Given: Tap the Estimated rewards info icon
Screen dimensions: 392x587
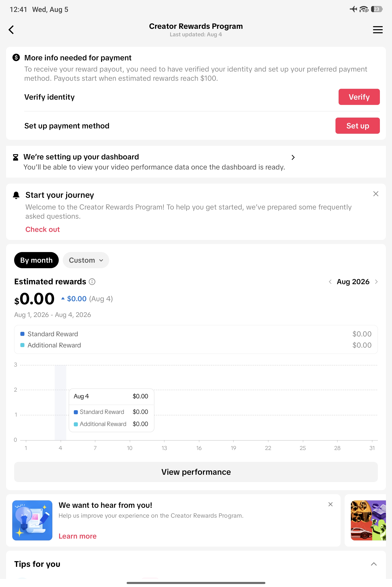Looking at the screenshot, I should pos(92,282).
